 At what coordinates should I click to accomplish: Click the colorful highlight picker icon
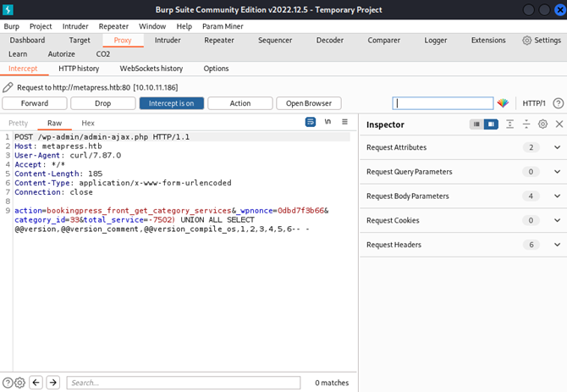click(x=503, y=103)
